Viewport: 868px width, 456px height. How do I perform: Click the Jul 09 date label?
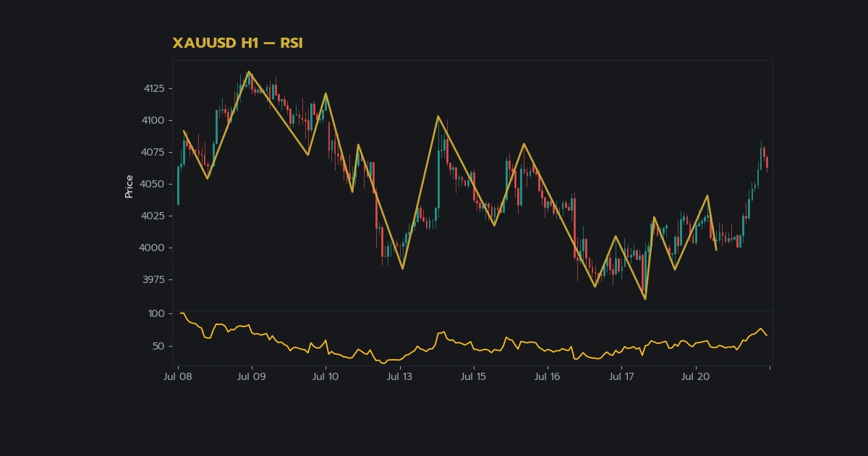[x=252, y=377]
